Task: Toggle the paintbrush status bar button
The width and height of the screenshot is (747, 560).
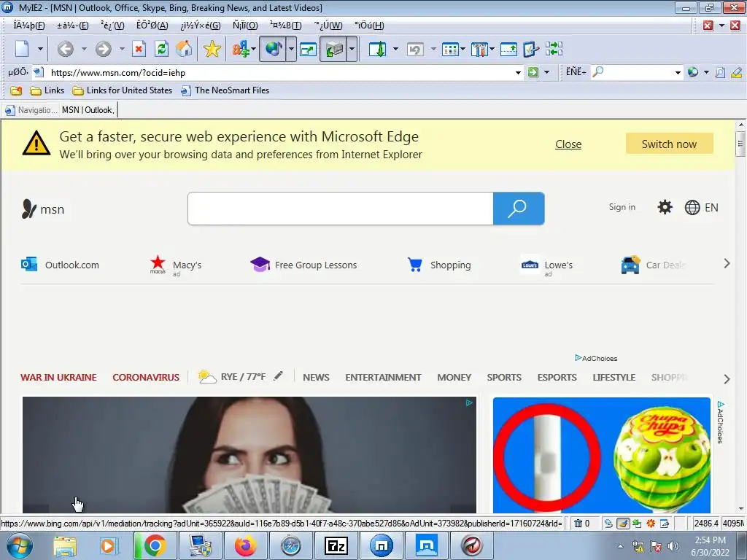Action: tap(623, 524)
